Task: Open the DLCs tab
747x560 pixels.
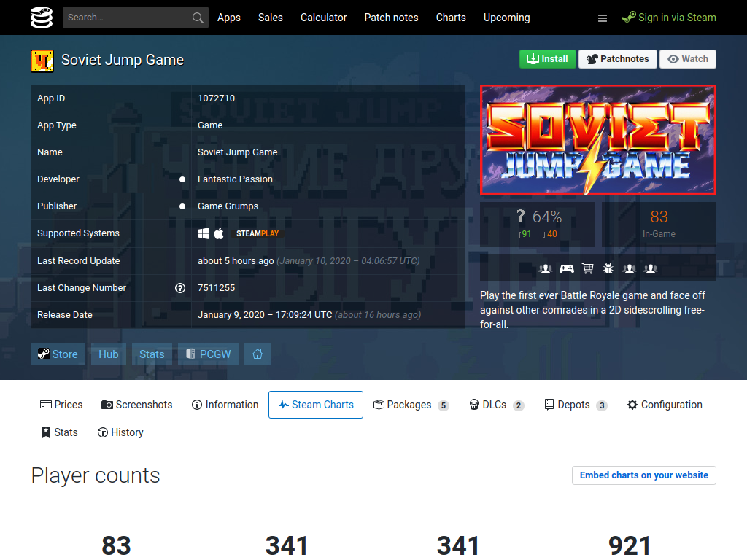Action: [x=496, y=405]
